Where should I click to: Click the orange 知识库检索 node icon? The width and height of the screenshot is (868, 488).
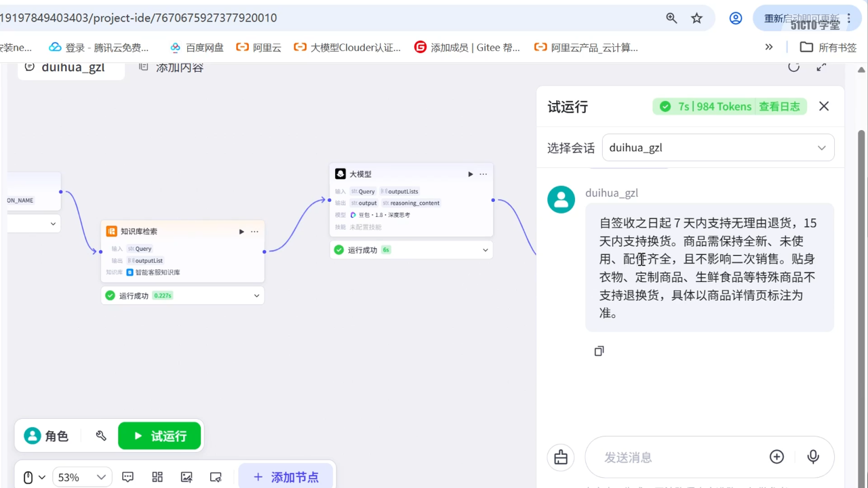(x=112, y=231)
